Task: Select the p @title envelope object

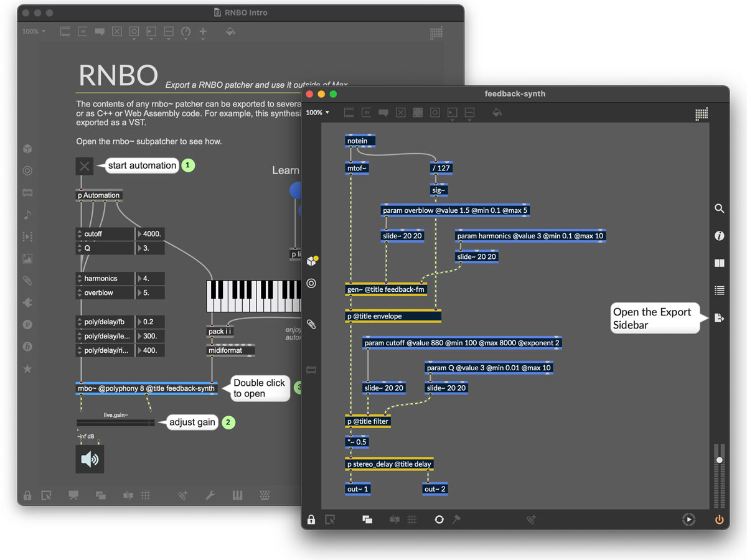Action: coord(393,316)
